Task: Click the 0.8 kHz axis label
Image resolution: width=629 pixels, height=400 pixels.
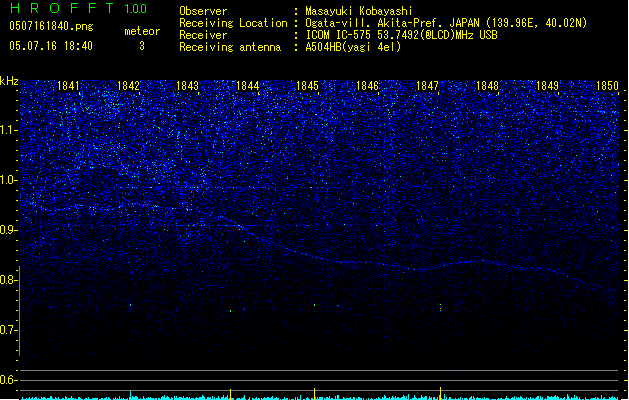Action: click(8, 280)
